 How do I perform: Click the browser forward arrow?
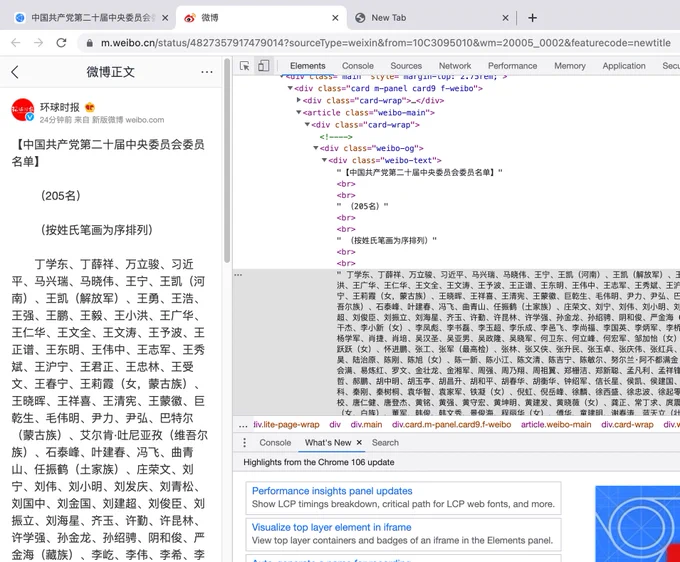(x=39, y=42)
